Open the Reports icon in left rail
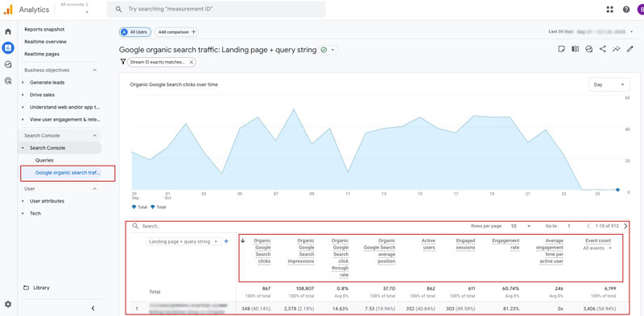 [x=8, y=48]
